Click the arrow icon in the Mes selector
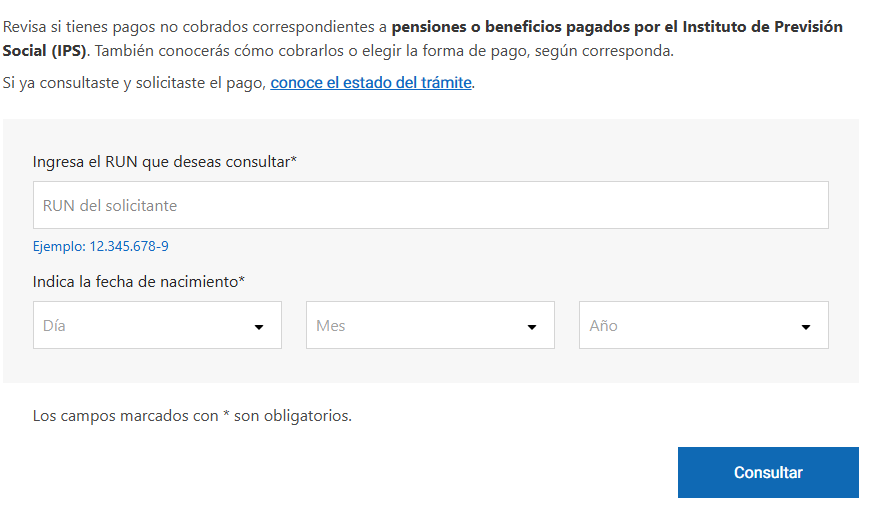This screenshot has height=517, width=883. coord(532,327)
